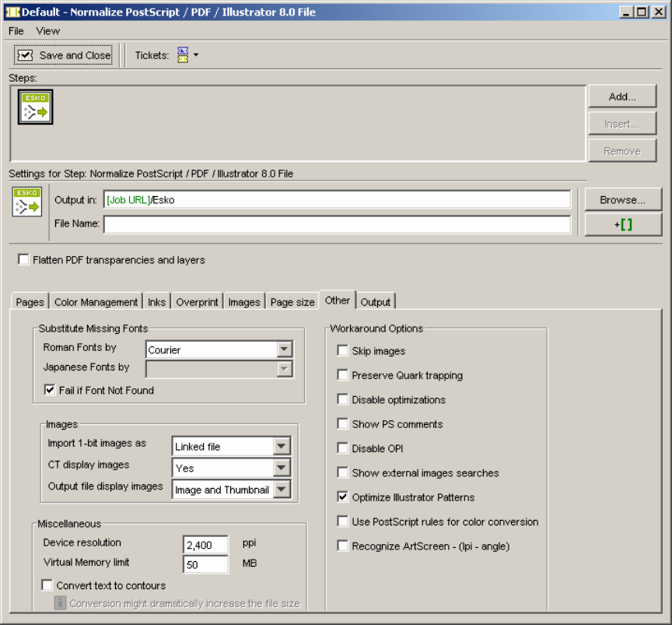The width and height of the screenshot is (672, 625).
Task: Check Use PostScript rules for color conversion
Action: click(x=342, y=521)
